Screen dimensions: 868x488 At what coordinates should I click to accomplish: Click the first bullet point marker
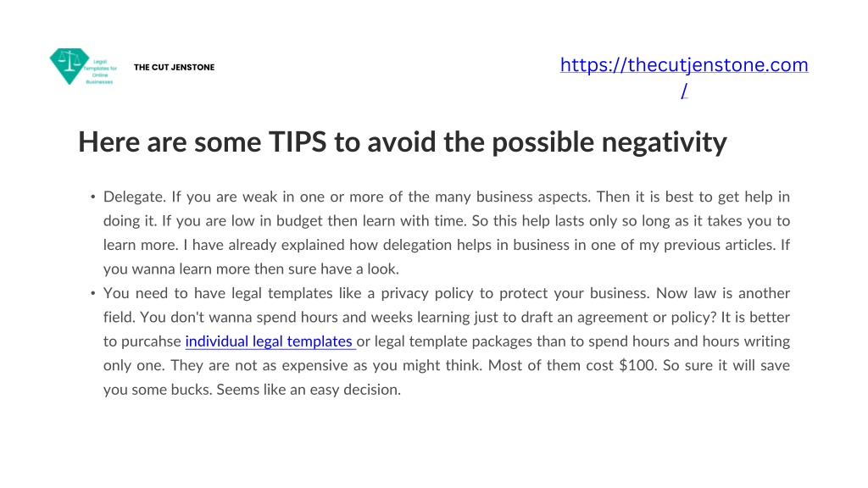tap(93, 197)
